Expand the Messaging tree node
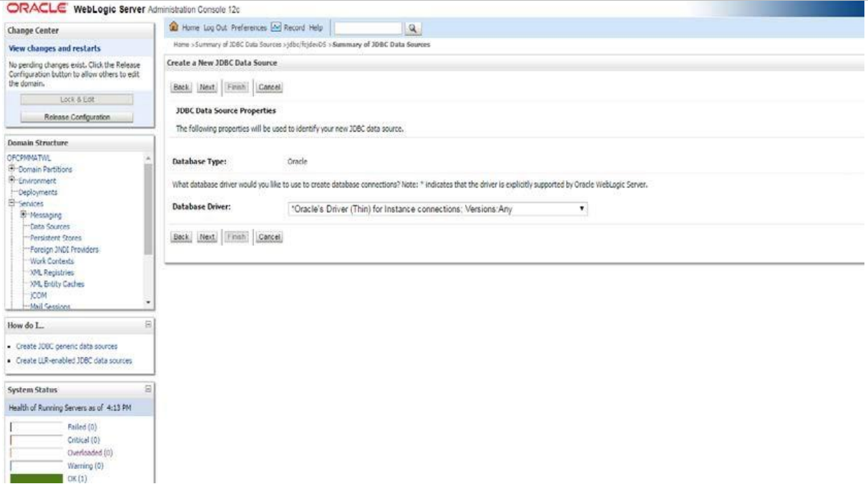 [24, 215]
